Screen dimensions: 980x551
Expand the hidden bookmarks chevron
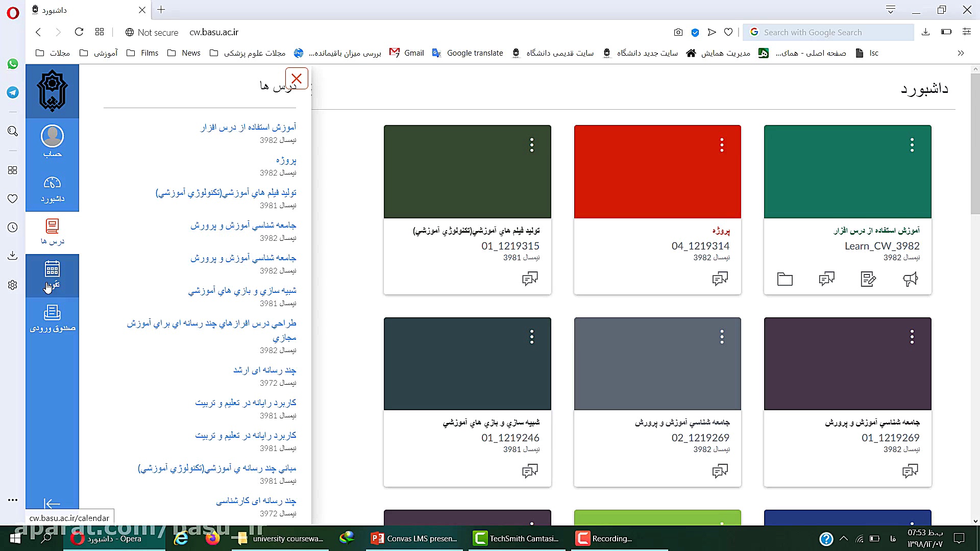tap(961, 53)
